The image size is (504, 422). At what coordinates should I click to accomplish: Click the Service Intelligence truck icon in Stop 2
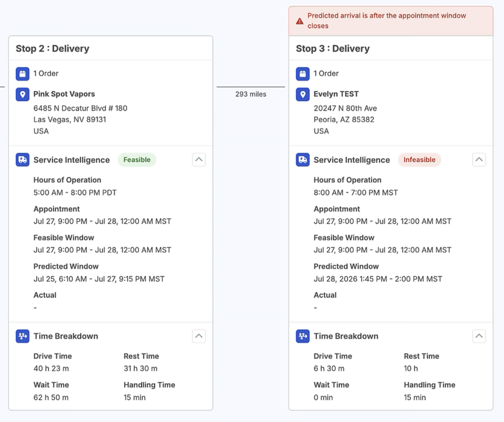click(23, 160)
